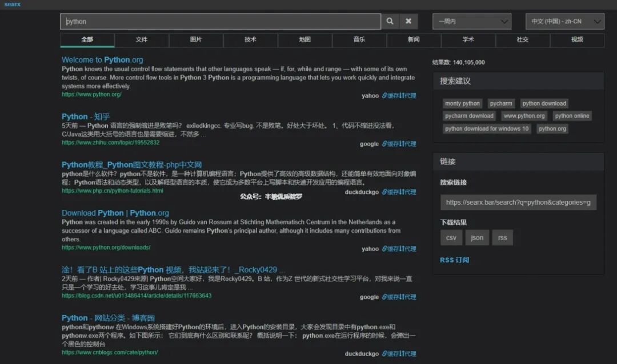This screenshot has width=617, height=364.
Task: Click yahoo engine label on Welcome to Python.org
Action: coord(370,95)
